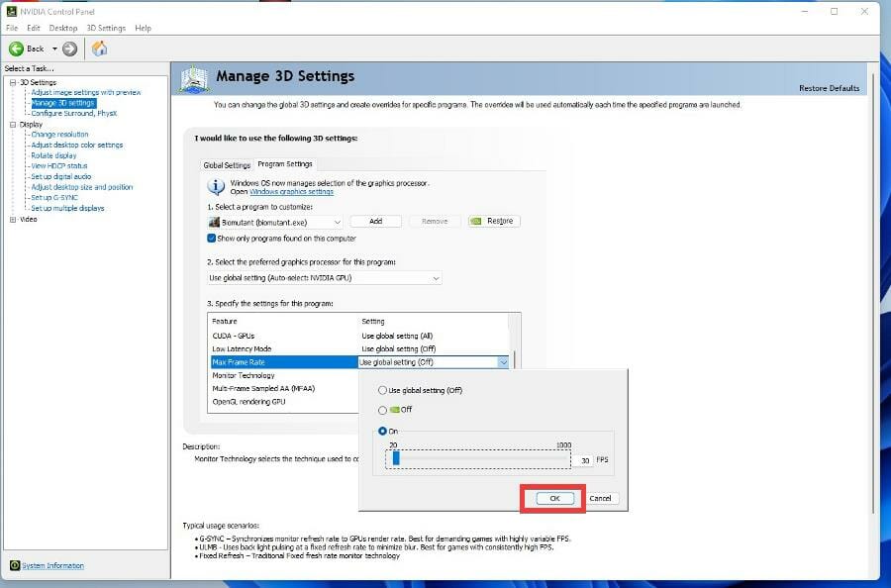891x588 pixels.
Task: Click the Manage 3D Settings header icon
Action: (x=194, y=79)
